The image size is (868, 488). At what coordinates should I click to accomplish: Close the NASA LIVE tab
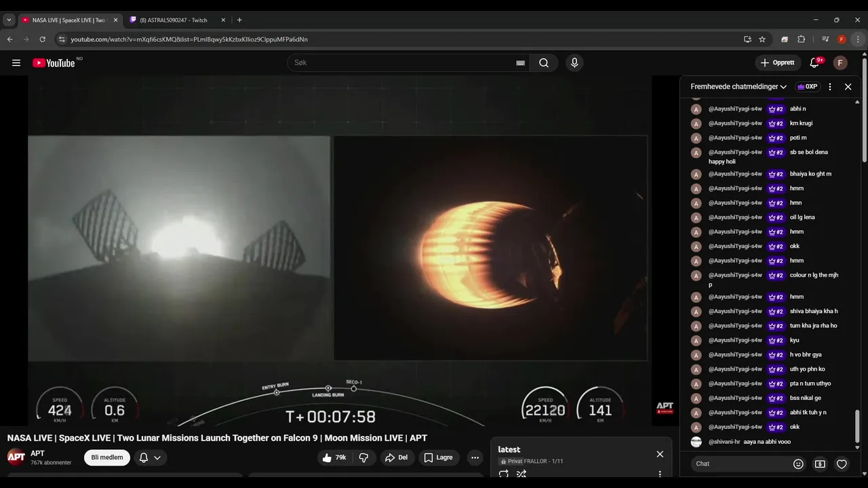pyautogui.click(x=115, y=20)
